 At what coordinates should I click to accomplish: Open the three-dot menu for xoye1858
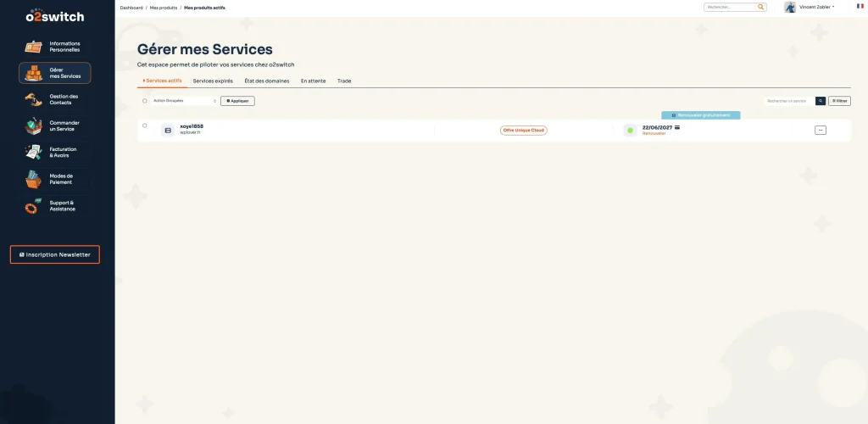coord(821,130)
